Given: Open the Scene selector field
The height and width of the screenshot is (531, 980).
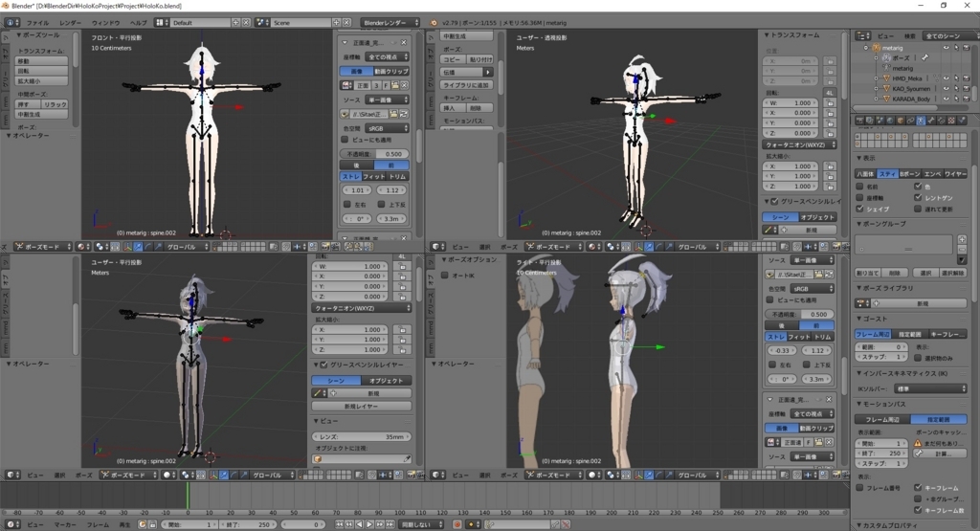Looking at the screenshot, I should pos(301,23).
